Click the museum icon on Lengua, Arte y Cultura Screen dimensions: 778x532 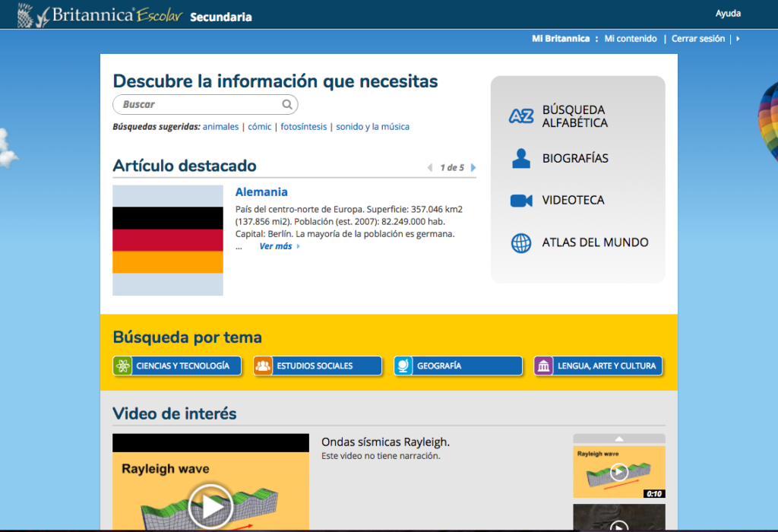tap(543, 366)
